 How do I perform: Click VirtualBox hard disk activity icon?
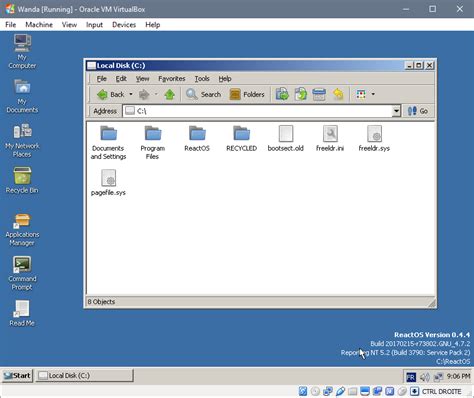(303, 391)
